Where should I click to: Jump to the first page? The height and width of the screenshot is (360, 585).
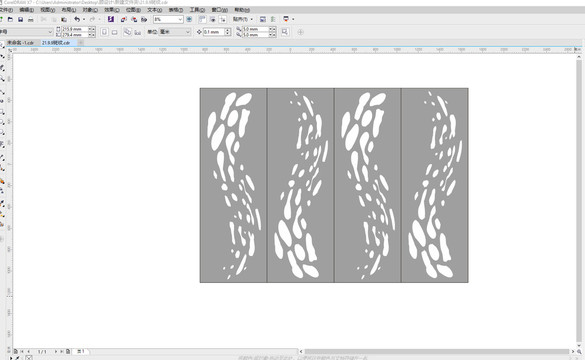click(22, 351)
